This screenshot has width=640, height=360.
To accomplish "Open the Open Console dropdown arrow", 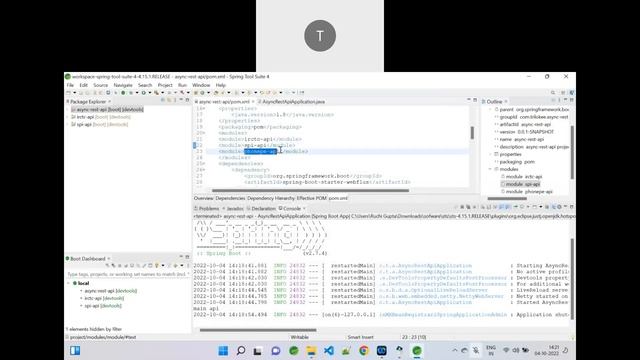I will (541, 207).
